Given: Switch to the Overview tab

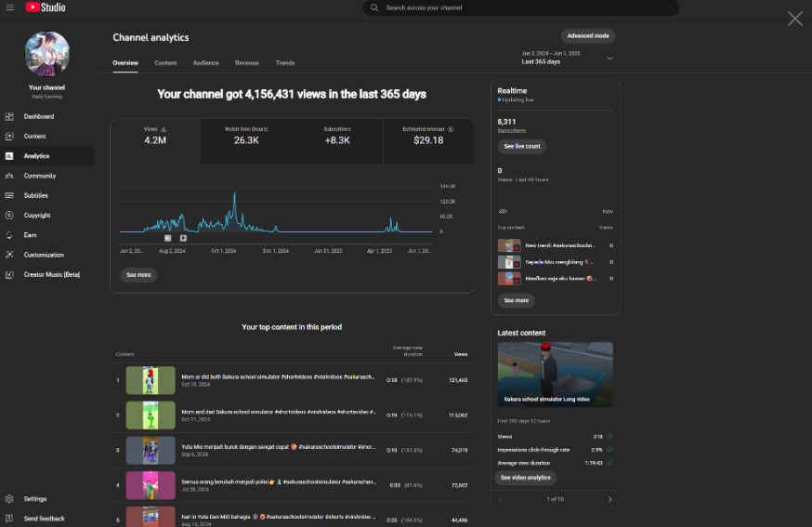Looking at the screenshot, I should [125, 62].
